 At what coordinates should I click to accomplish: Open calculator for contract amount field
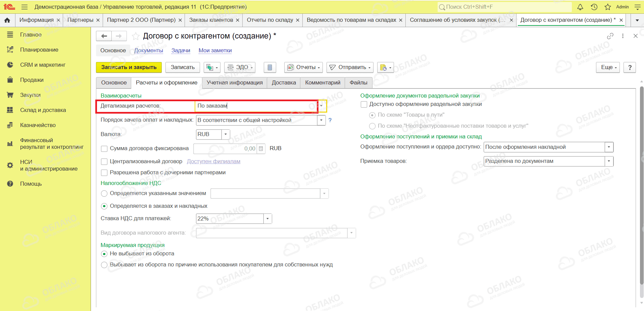click(261, 148)
